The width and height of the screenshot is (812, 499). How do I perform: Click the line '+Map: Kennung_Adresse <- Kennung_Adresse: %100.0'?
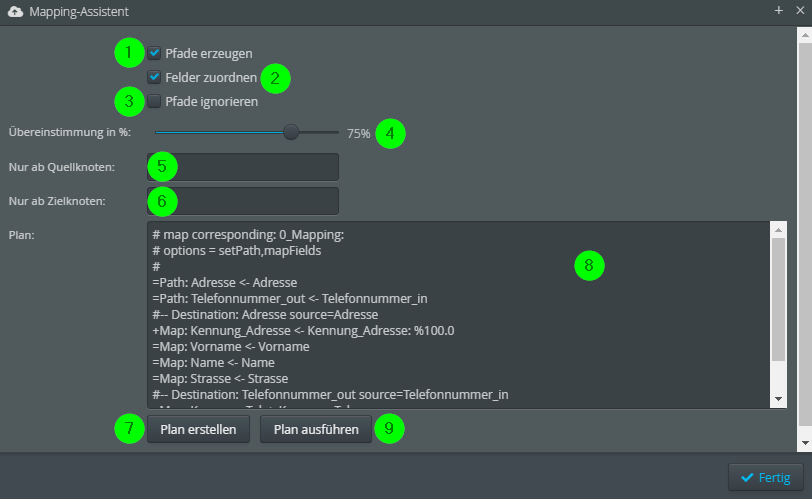(303, 331)
